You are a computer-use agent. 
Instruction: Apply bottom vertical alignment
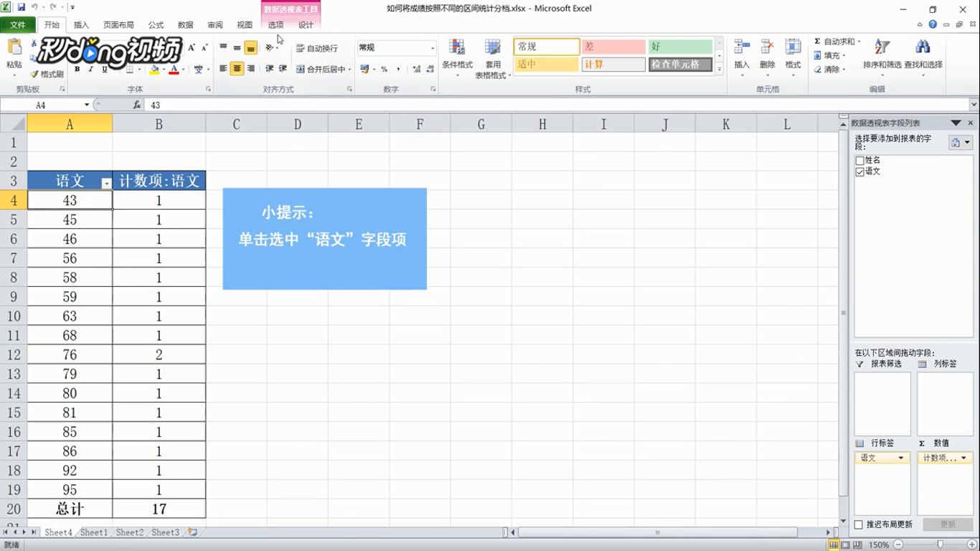click(x=250, y=47)
